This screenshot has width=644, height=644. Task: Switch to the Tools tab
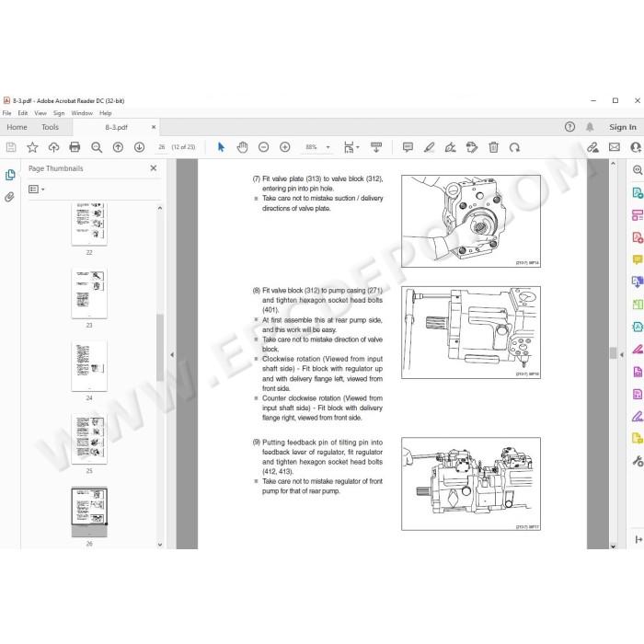click(50, 127)
